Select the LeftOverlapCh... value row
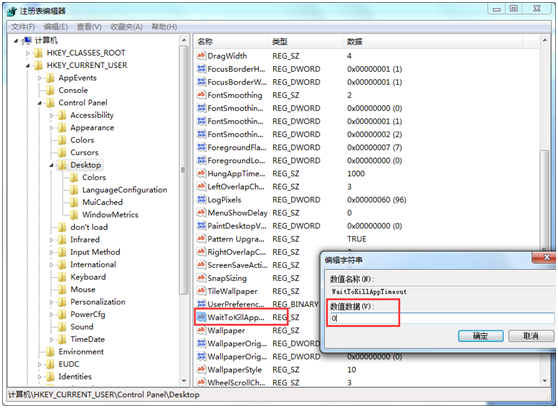 point(367,187)
